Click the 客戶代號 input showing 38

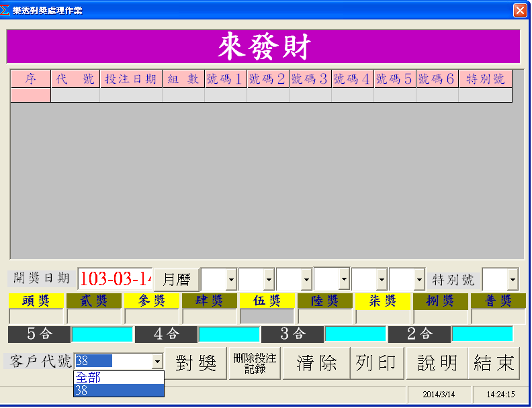click(x=113, y=361)
